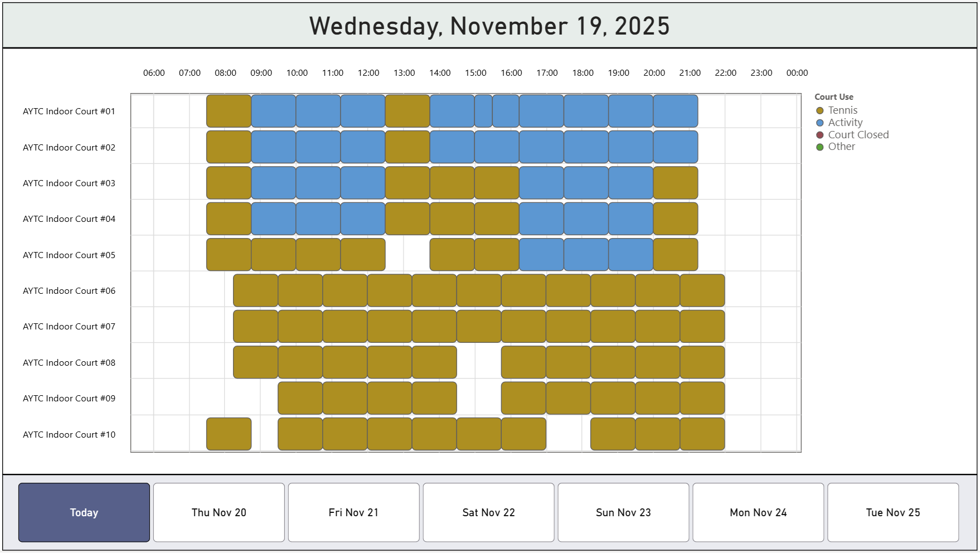Click the Other legend color dot
The height and width of the screenshot is (553, 980).
pos(820,147)
